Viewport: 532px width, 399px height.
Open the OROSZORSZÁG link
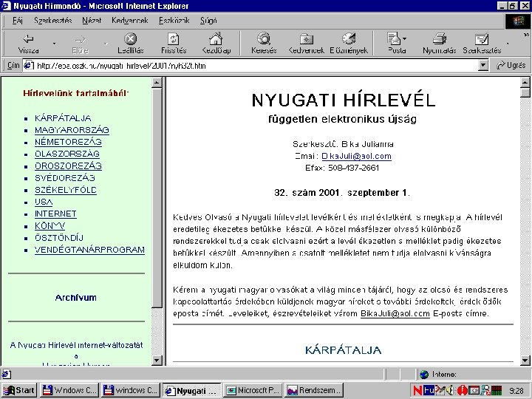click(68, 166)
